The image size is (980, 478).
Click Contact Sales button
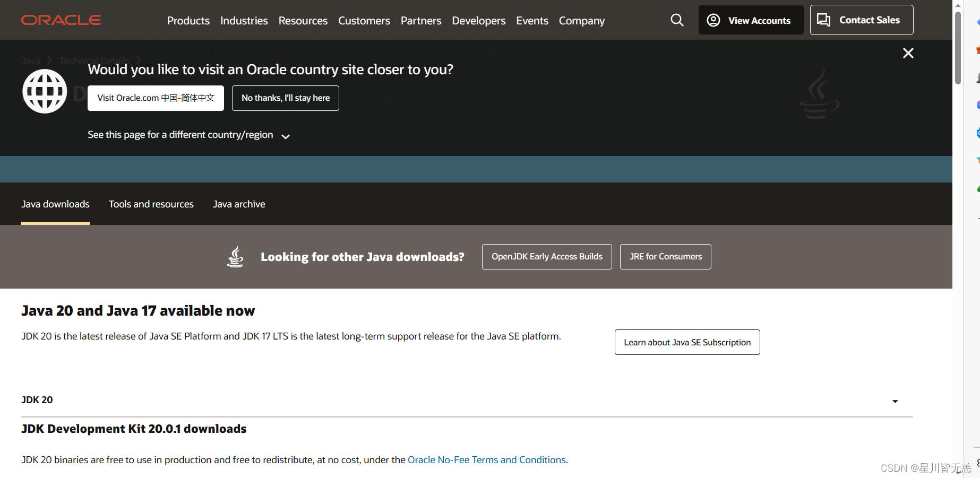tap(861, 20)
